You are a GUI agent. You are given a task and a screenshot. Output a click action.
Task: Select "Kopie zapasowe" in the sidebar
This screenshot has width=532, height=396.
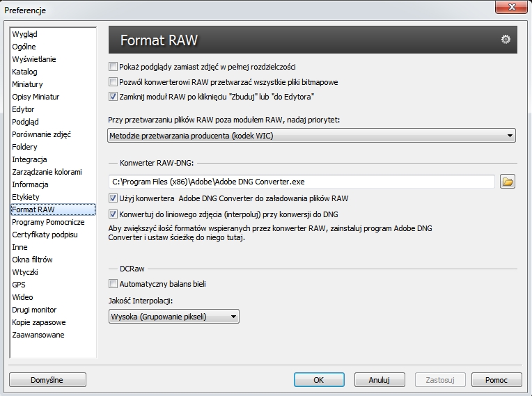pos(39,322)
